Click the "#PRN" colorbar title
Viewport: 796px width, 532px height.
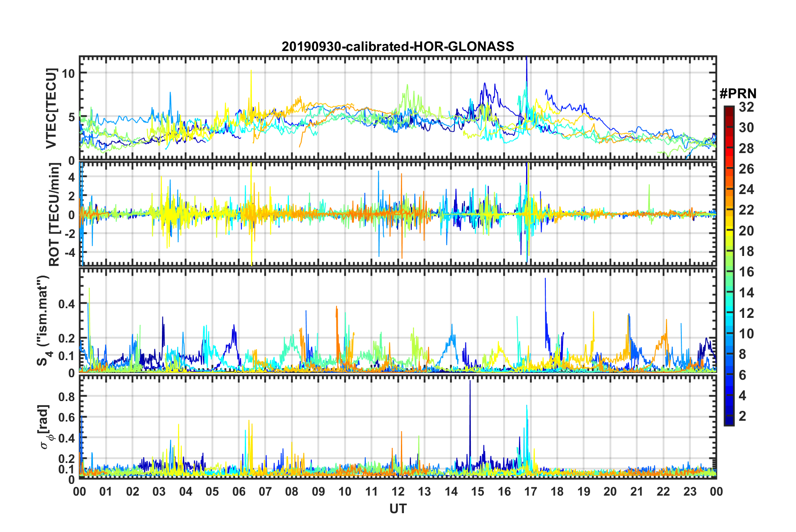click(x=738, y=94)
